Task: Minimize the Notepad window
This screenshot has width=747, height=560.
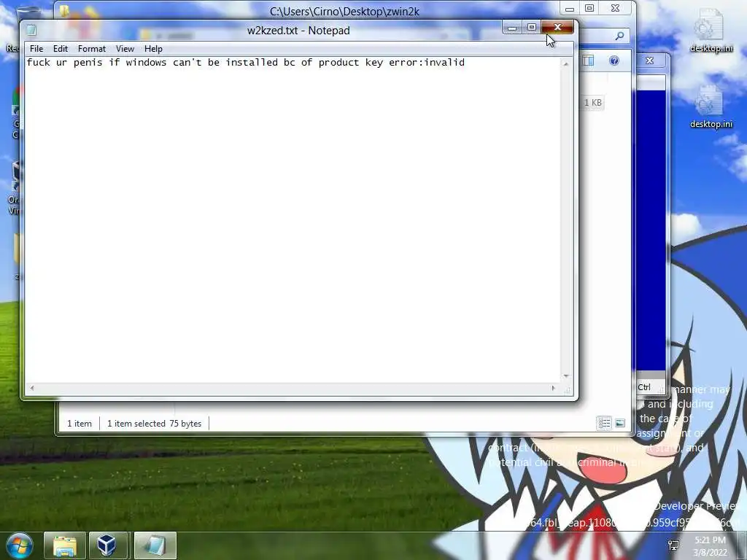Action: pyautogui.click(x=512, y=28)
